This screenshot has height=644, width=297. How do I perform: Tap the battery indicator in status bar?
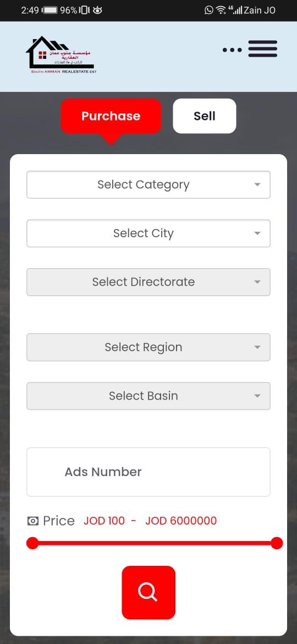(x=50, y=10)
